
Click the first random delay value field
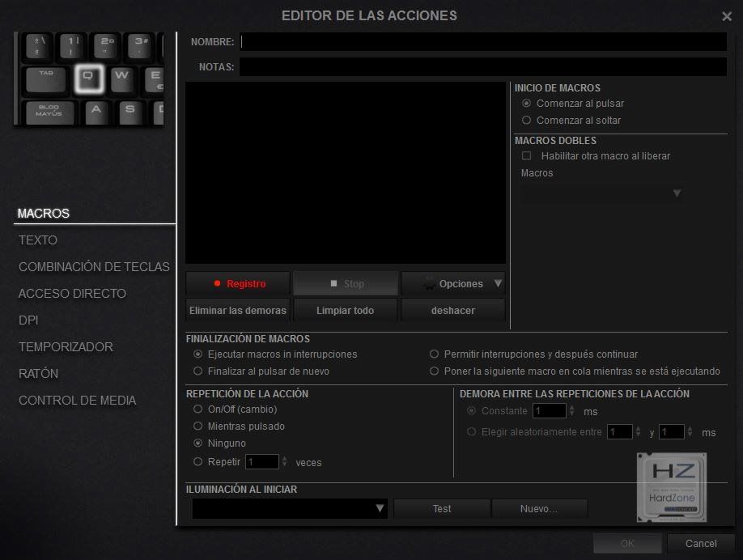click(620, 432)
